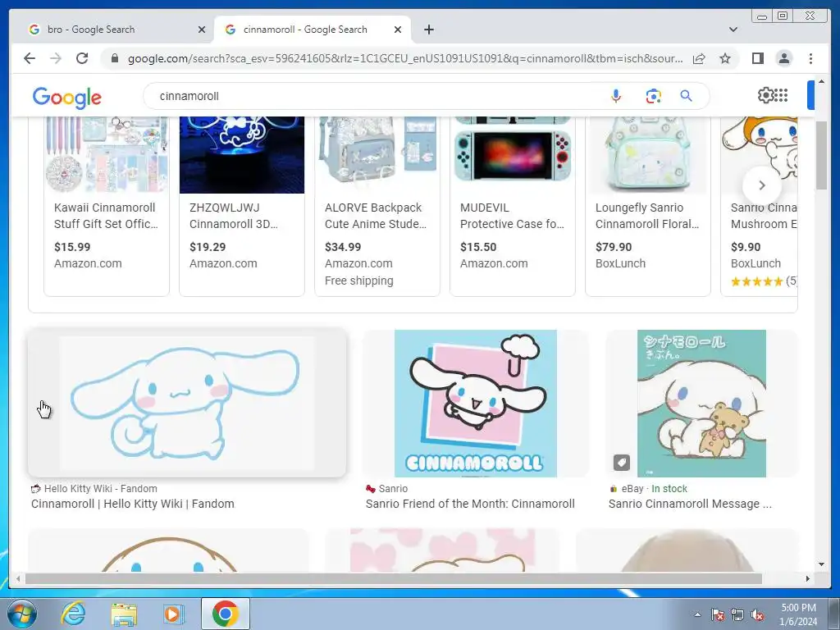Viewport: 840px width, 630px height.
Task: Select the cinnamoroll Google Search tab
Action: point(305,30)
